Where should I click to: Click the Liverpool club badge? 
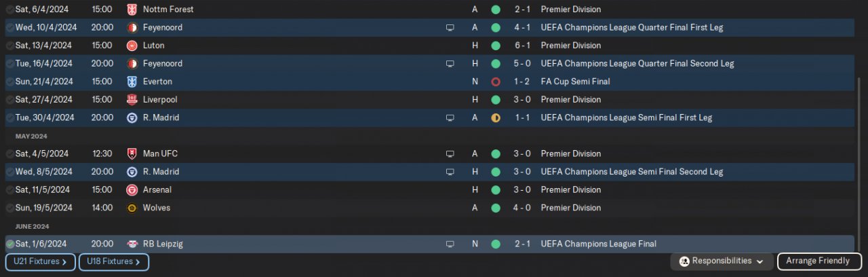[x=132, y=99]
